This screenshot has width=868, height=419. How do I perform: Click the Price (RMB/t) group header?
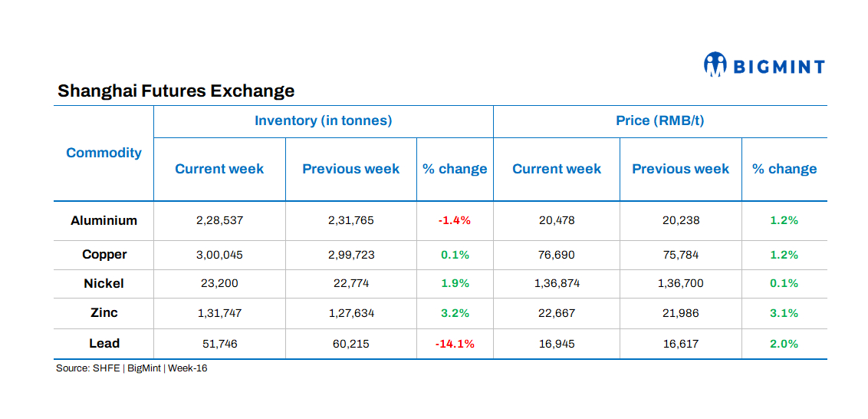(x=659, y=120)
